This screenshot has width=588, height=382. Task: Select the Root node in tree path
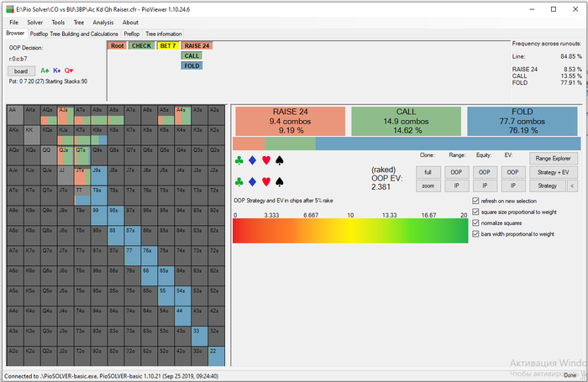(117, 45)
